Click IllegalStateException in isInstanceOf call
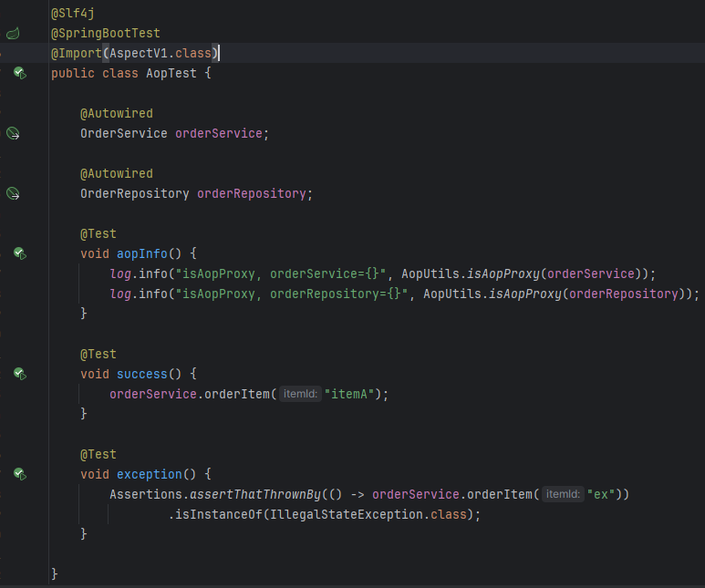Viewport: 705px width, 588px height. click(x=347, y=515)
